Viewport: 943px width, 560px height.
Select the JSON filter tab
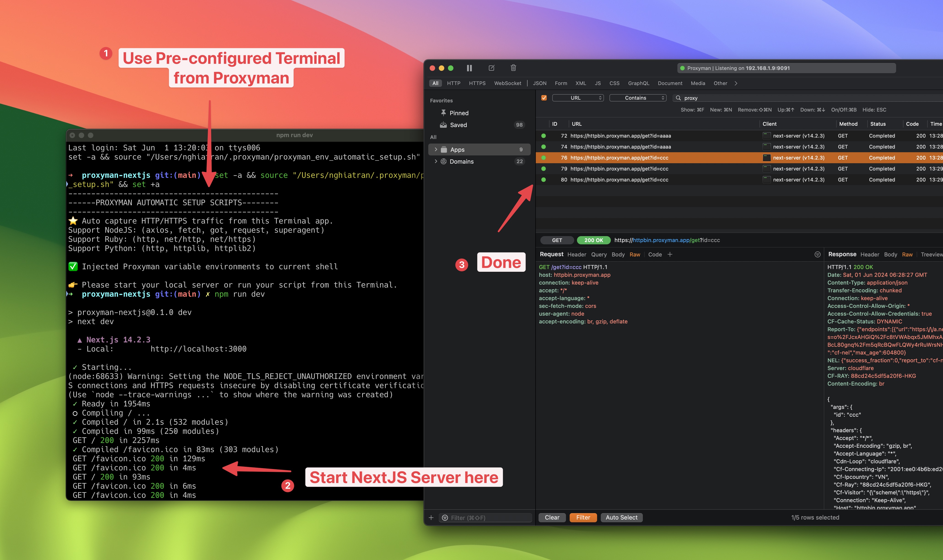coord(539,83)
